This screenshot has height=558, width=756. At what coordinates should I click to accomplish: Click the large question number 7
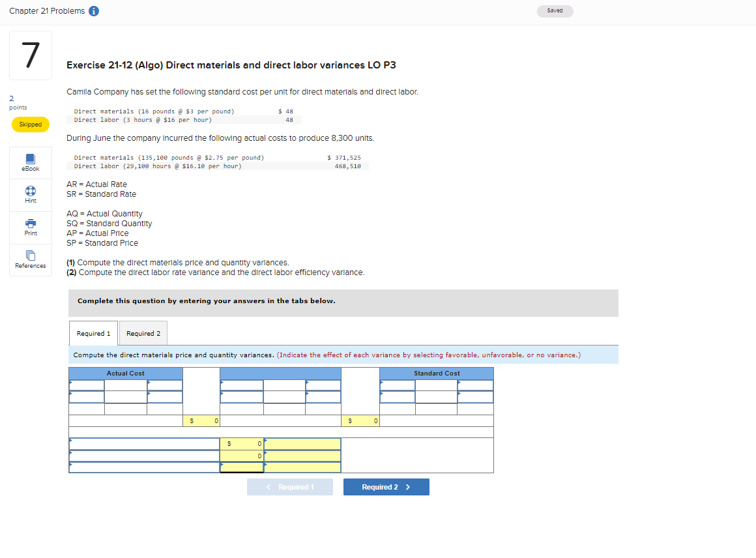coord(30,55)
